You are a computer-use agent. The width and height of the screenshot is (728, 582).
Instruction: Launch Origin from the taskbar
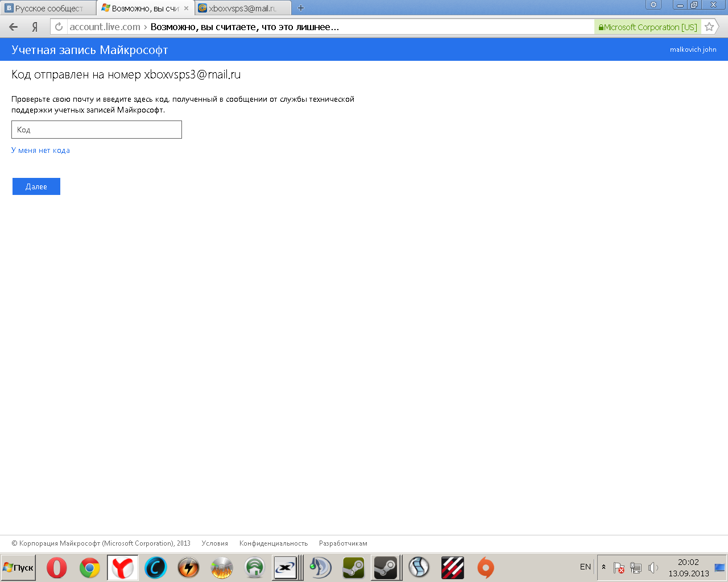click(x=486, y=567)
